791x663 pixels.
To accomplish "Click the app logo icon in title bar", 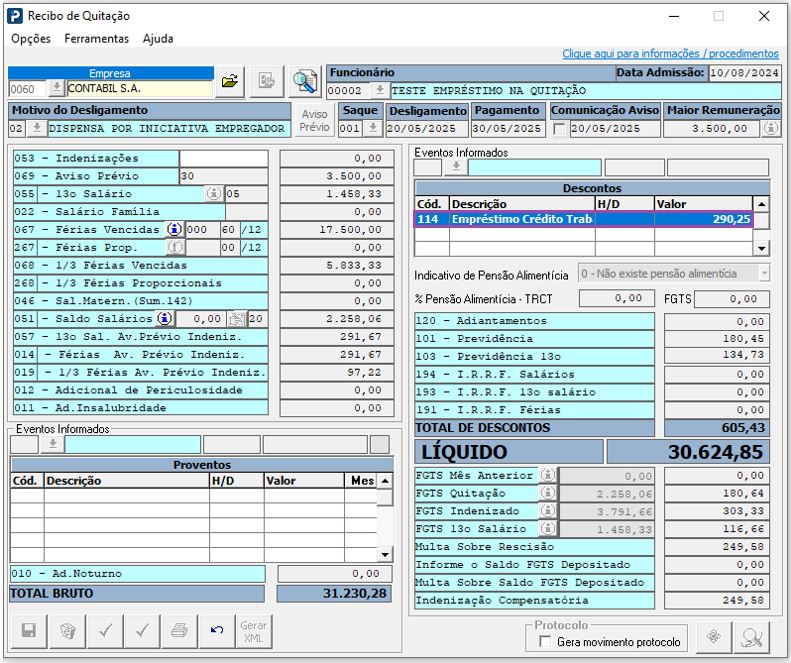I will point(15,16).
